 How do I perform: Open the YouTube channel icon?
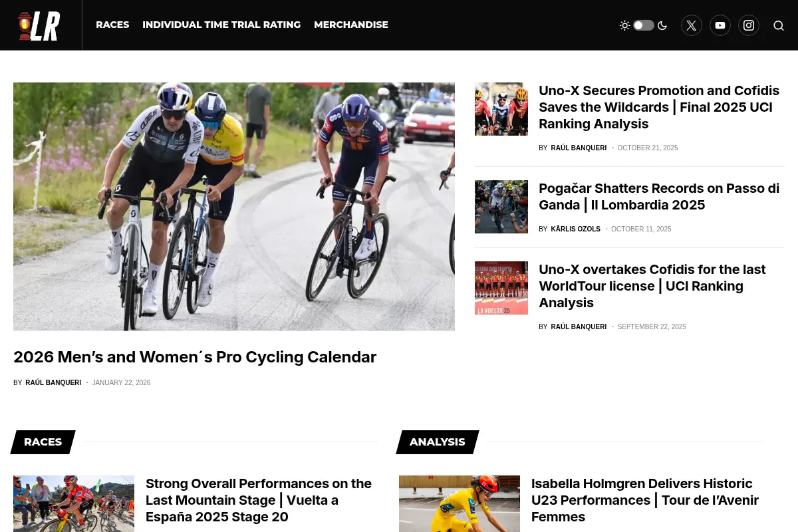pos(720,25)
